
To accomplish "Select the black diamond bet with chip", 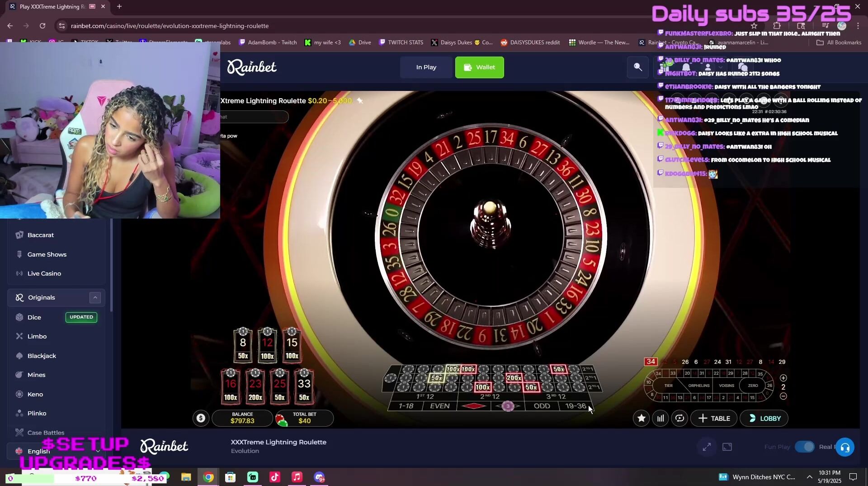I will 508,406.
